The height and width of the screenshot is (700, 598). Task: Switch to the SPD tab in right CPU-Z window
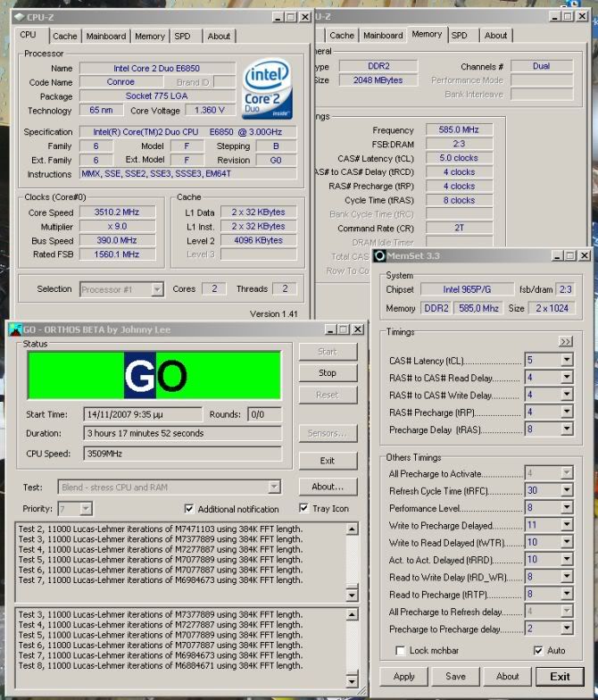point(459,36)
